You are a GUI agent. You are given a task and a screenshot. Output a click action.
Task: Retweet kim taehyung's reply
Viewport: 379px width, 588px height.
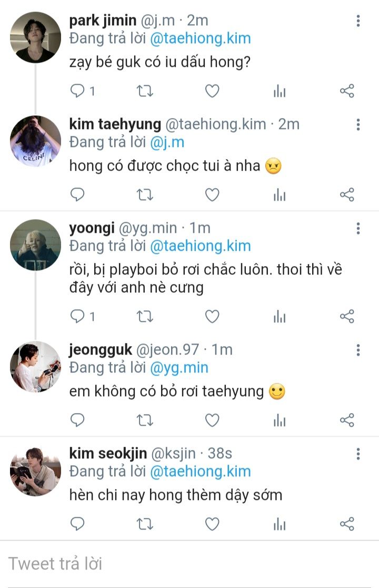point(145,195)
